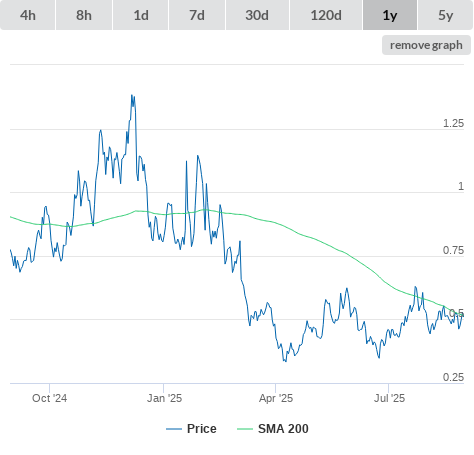Screen dimensions: 474x455
Task: Choose the 1d chart period
Action: [141, 15]
